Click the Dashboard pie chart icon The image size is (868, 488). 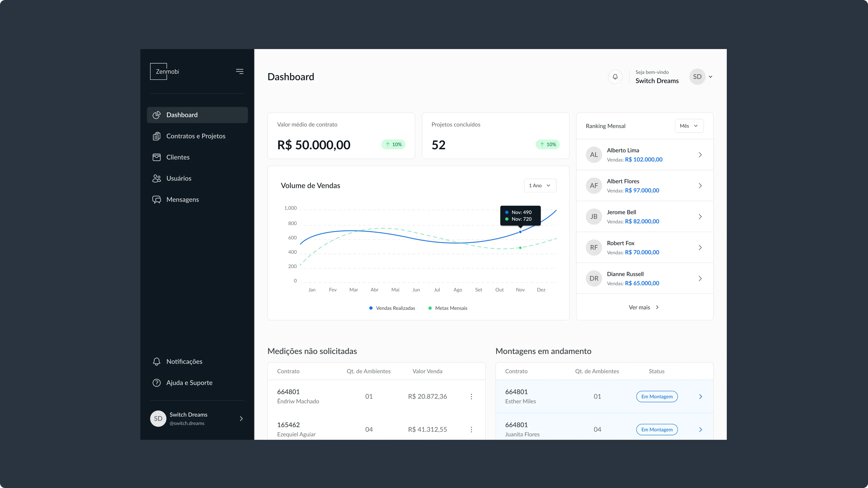(156, 115)
